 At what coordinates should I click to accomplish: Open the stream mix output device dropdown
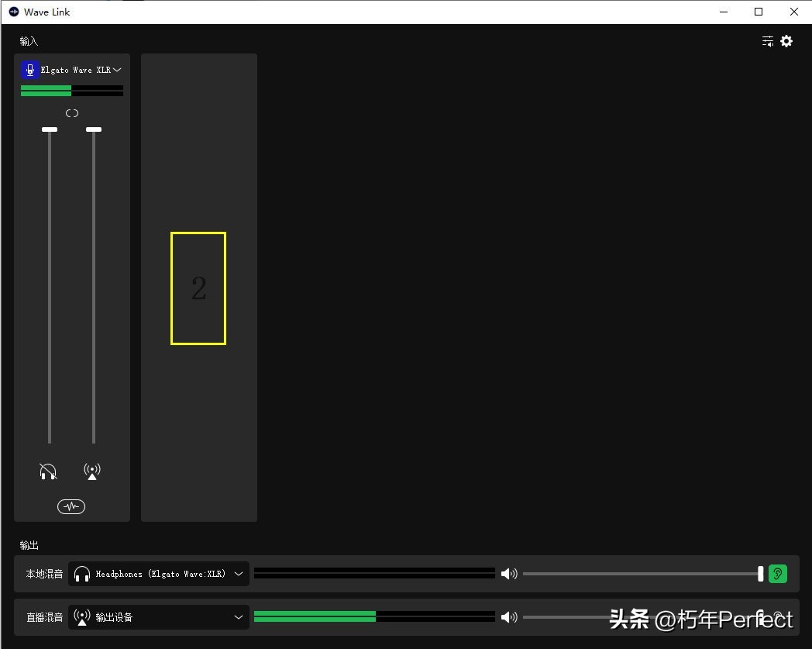click(x=159, y=617)
